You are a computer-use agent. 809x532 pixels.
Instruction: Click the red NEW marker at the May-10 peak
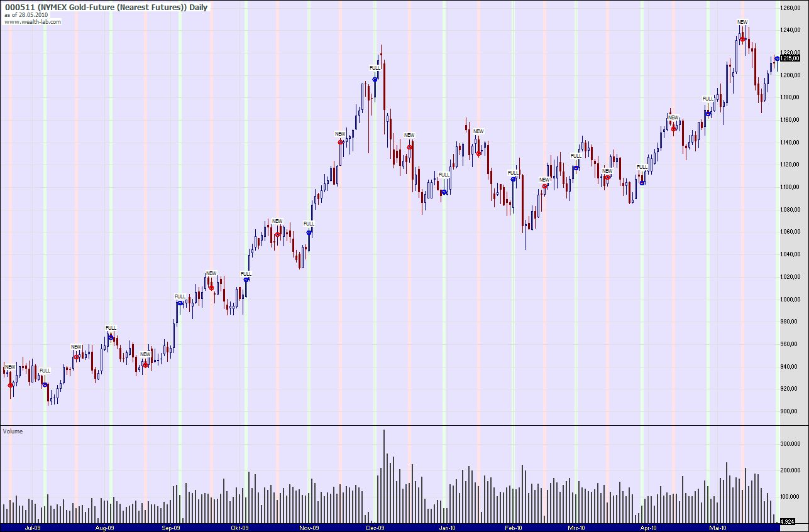[742, 39]
